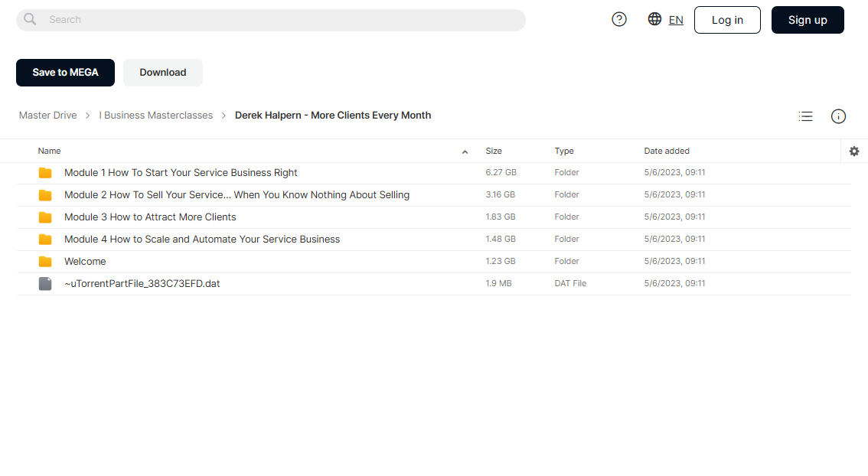Click the globe language icon
The height and width of the screenshot is (476, 868).
click(x=654, y=19)
